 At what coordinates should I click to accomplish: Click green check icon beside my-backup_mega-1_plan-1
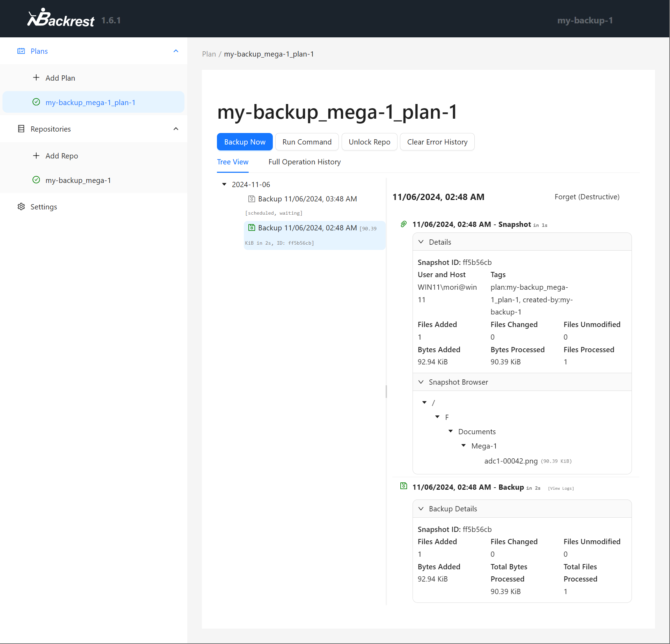coord(36,102)
